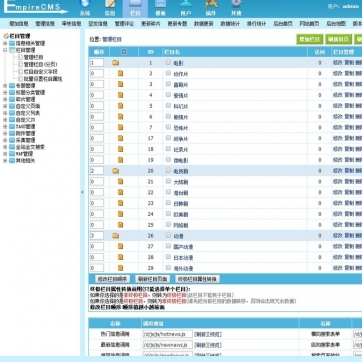Image resolution: width=362 pixels, height=362 pixels.
Task: Open the 用户 (User) top navigation icon
Action: (x=186, y=8)
